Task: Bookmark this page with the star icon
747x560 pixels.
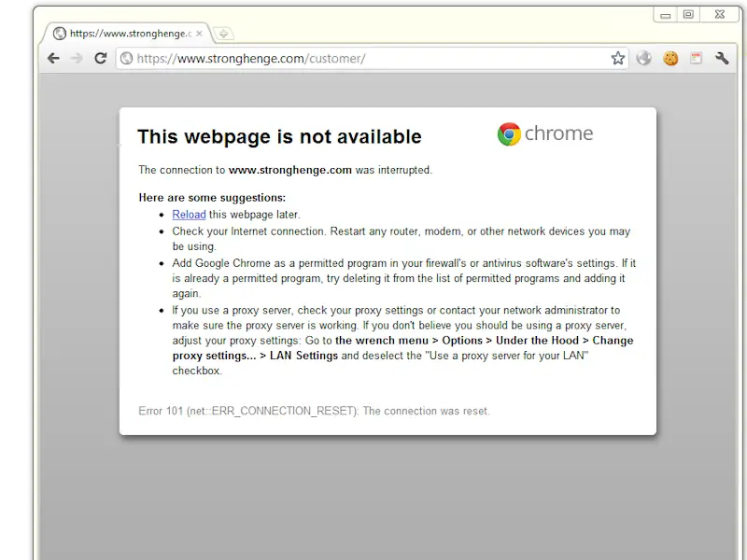Action: point(618,58)
